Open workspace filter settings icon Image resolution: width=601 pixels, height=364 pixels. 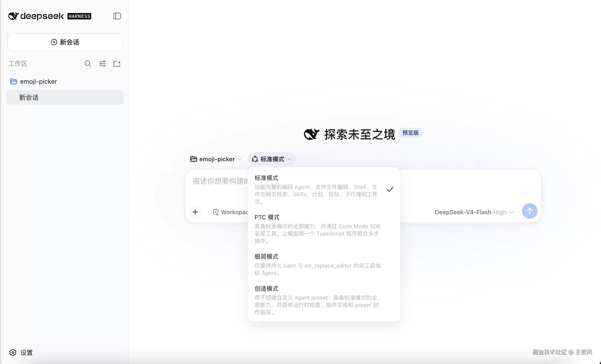103,64
